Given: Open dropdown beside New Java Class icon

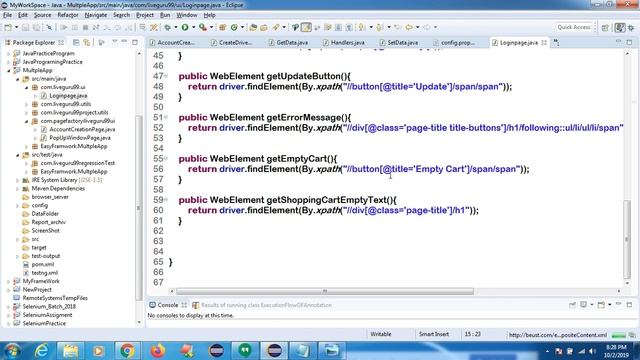Looking at the screenshot, I should [x=242, y=27].
